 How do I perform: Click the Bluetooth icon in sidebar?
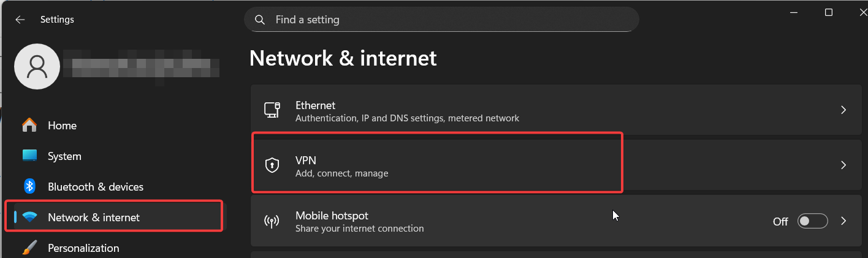point(29,186)
